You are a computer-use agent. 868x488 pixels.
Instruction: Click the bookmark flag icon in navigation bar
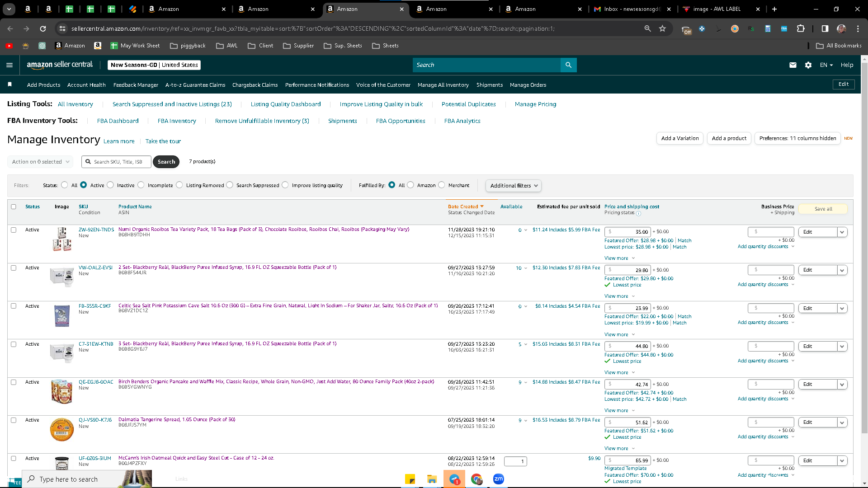tap(9, 84)
